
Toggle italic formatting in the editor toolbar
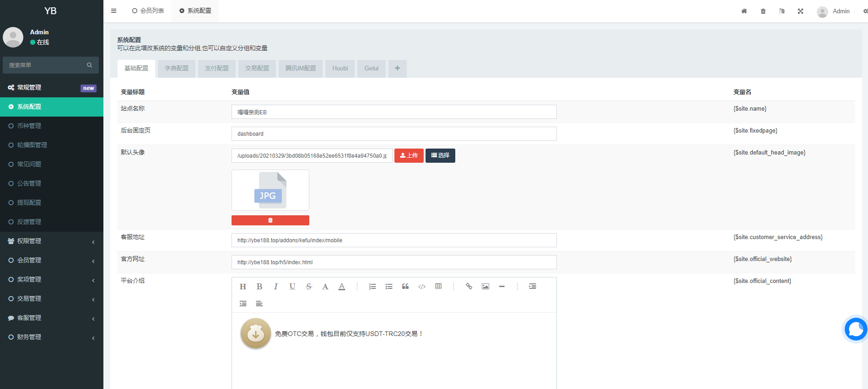275,287
